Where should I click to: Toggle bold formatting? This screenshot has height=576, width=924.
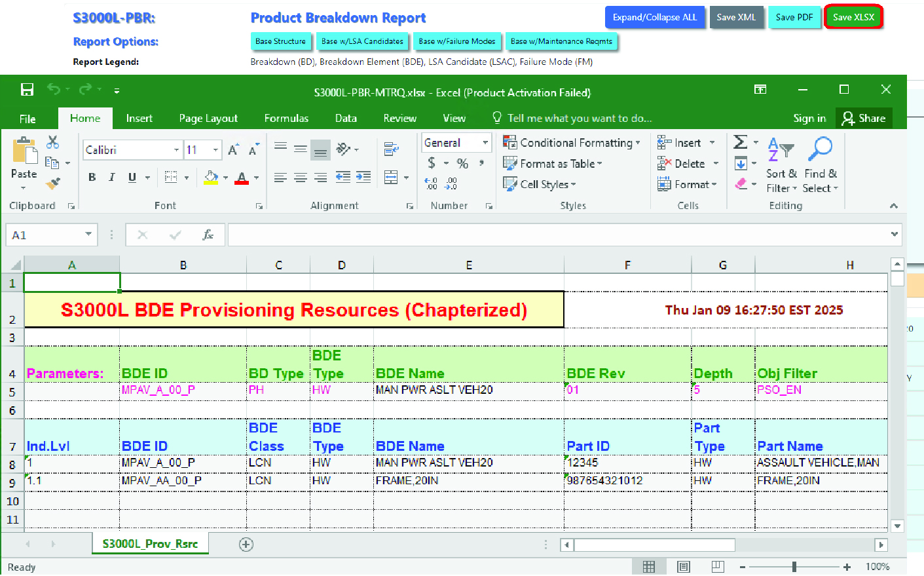[91, 177]
